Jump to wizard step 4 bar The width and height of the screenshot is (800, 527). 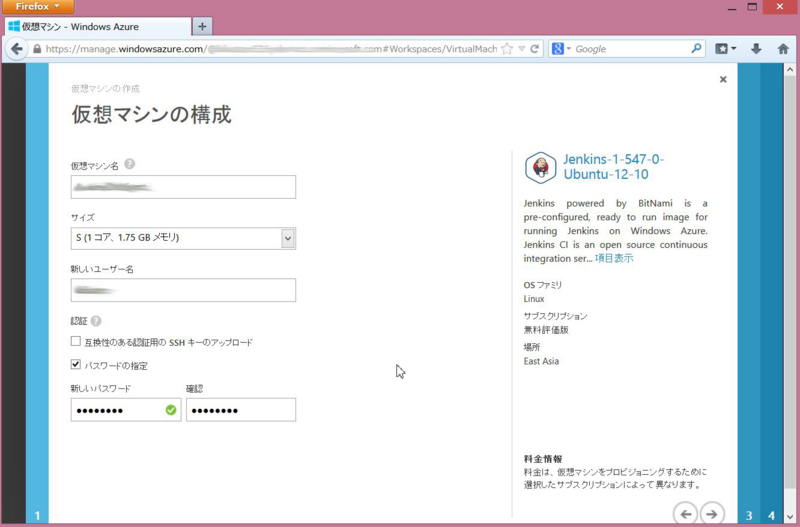771,293
